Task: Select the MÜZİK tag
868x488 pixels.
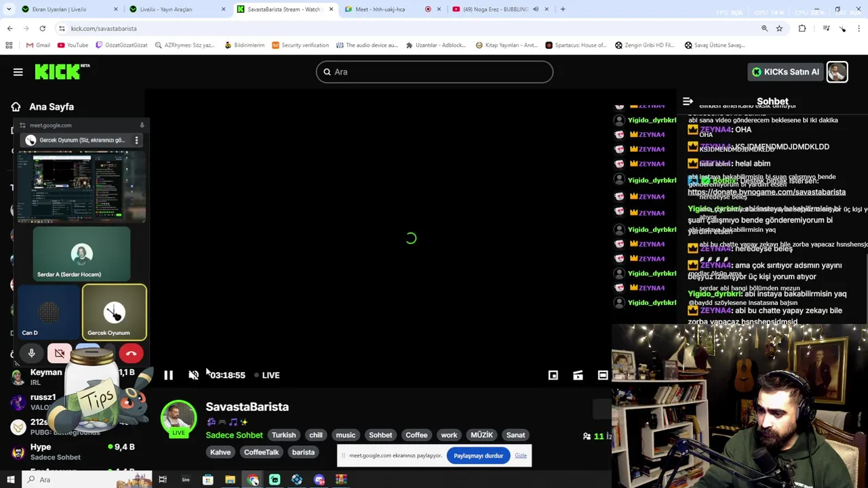Action: (x=481, y=435)
